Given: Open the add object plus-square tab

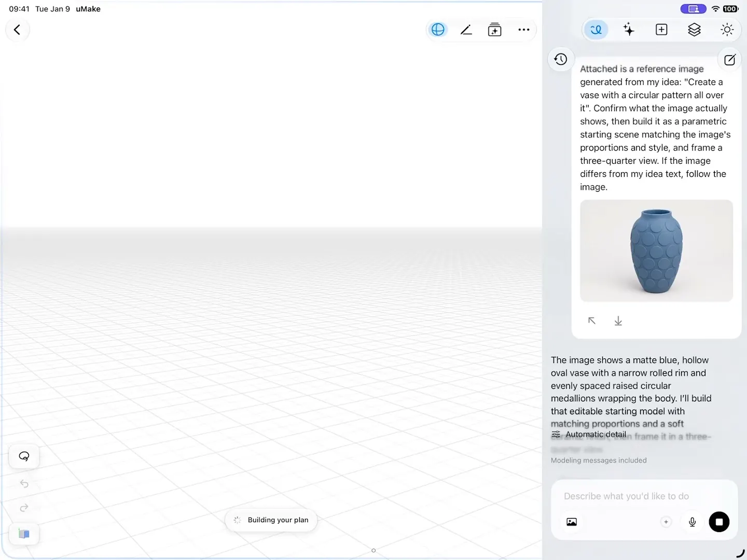Looking at the screenshot, I should tap(661, 30).
